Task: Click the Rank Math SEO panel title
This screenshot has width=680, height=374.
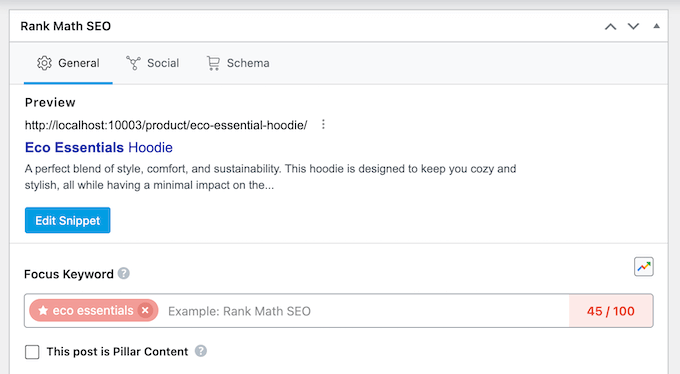Action: [x=65, y=26]
